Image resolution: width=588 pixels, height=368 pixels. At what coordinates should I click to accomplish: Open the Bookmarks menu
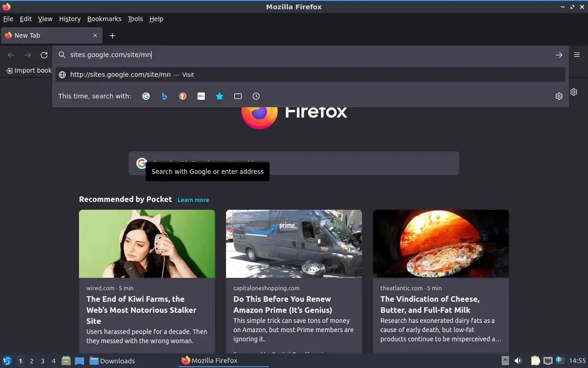click(104, 19)
